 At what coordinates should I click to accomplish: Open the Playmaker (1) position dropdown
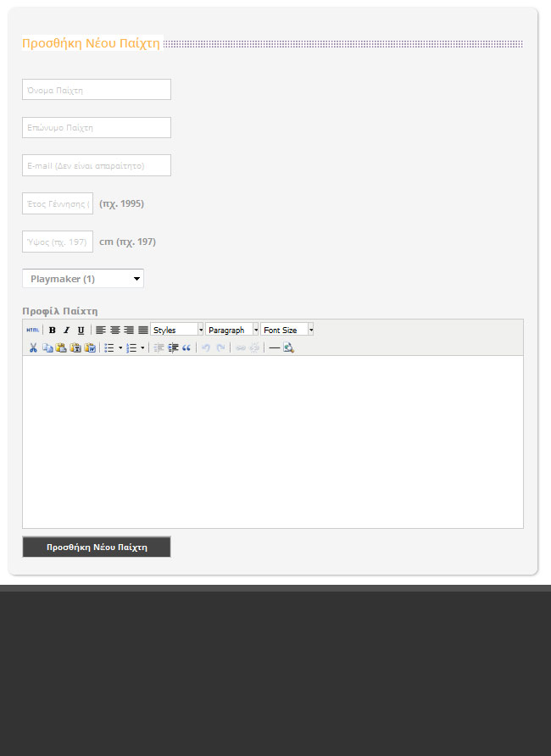(x=83, y=279)
